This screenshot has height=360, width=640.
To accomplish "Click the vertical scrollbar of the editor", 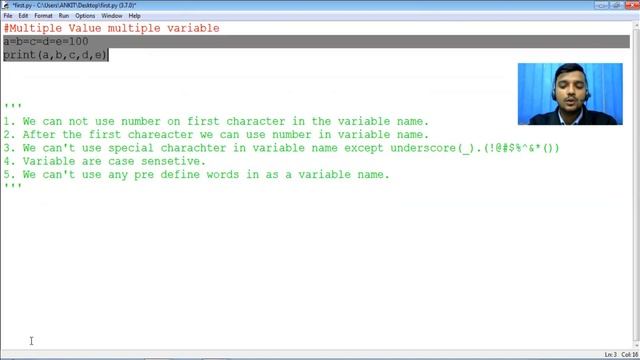I will coord(636,184).
